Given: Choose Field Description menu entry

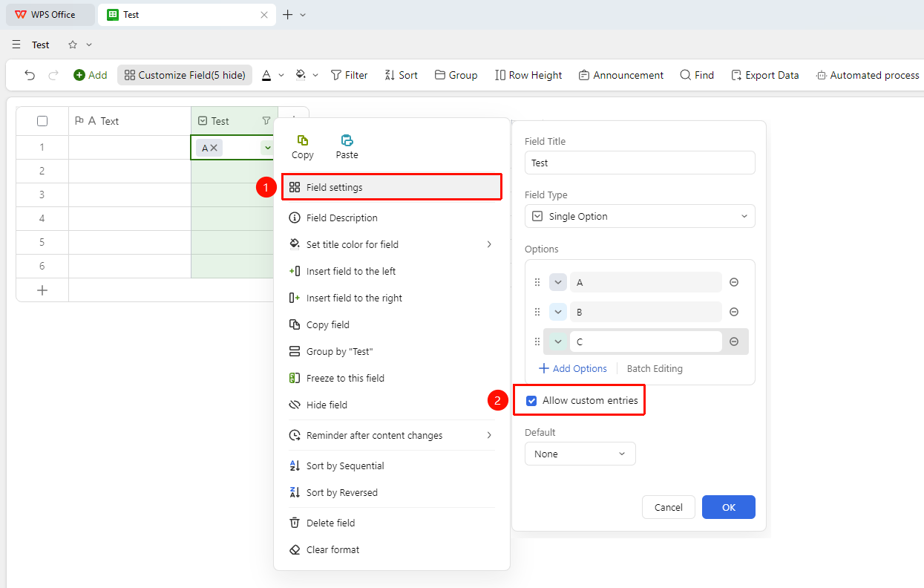Looking at the screenshot, I should click(x=392, y=218).
